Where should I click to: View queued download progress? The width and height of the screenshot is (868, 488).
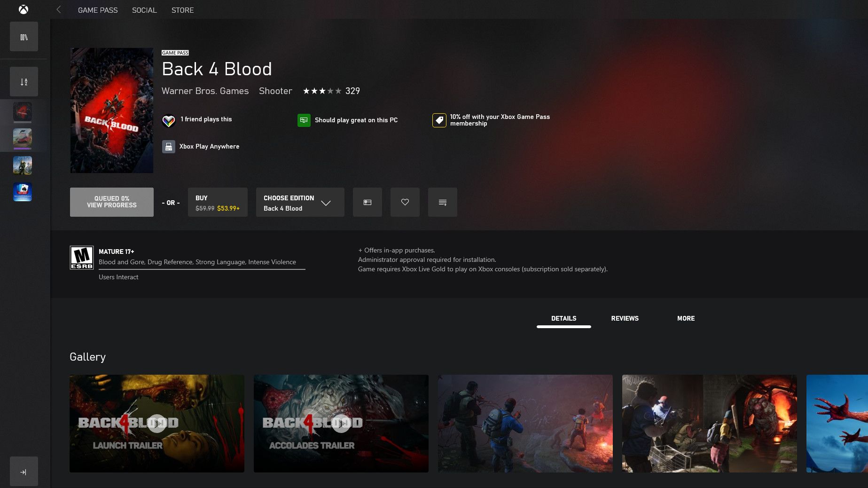coord(111,202)
